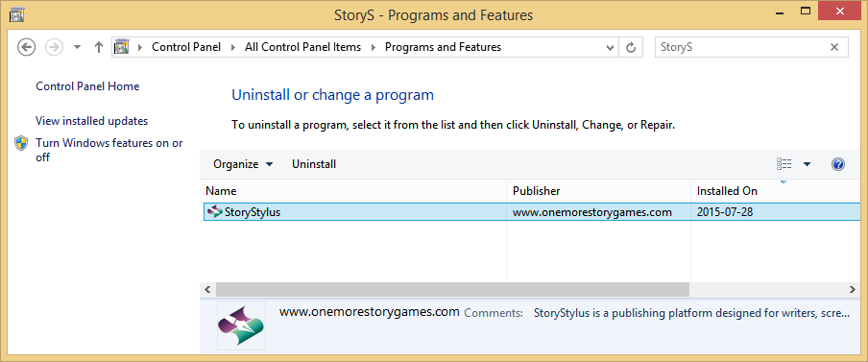The image size is (868, 362).
Task: Click install date 2015-07-28 cell
Action: point(725,212)
